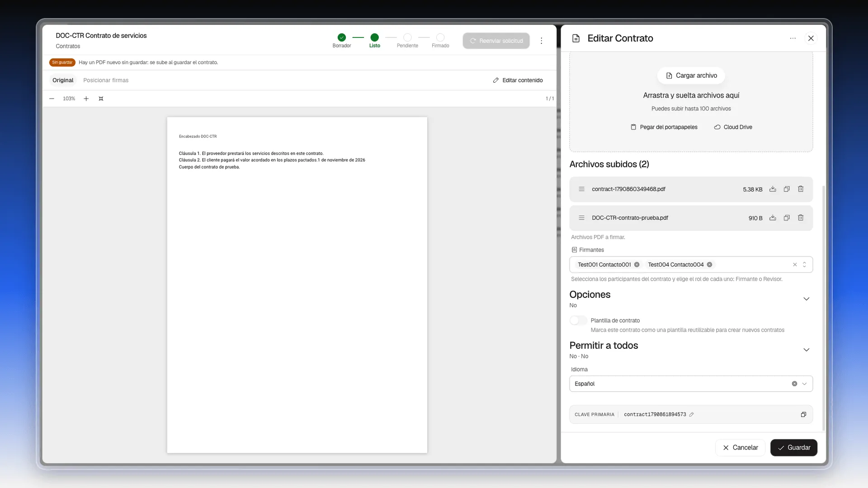
Task: Select the Original tab
Action: pos(63,80)
